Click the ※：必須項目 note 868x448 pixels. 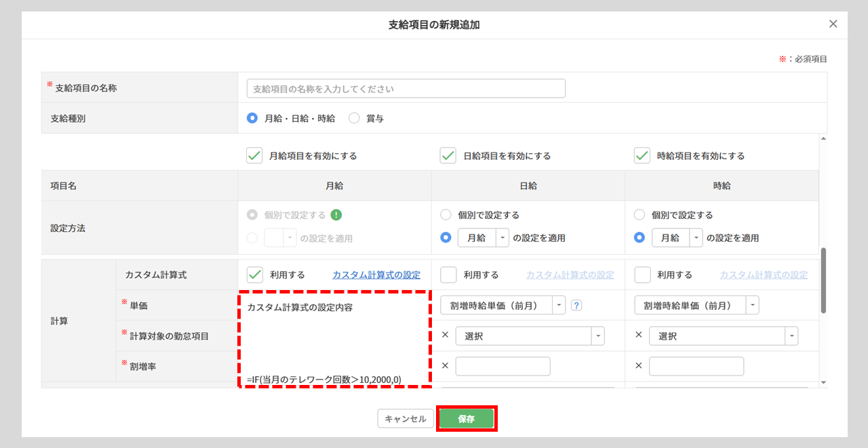pos(803,59)
